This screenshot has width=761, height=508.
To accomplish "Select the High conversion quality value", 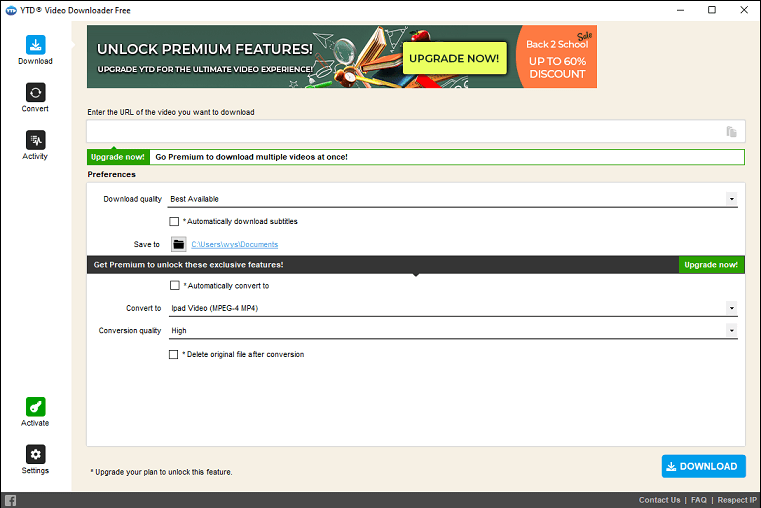I will (179, 330).
